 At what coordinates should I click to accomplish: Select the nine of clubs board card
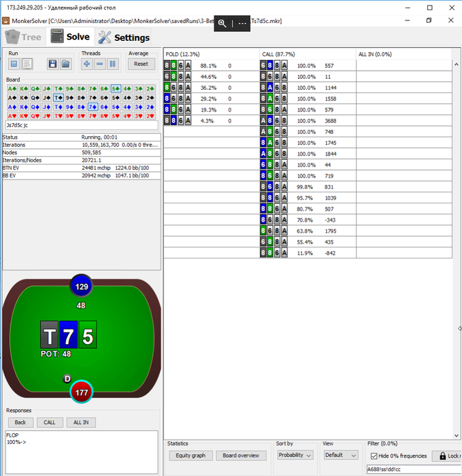click(70, 88)
